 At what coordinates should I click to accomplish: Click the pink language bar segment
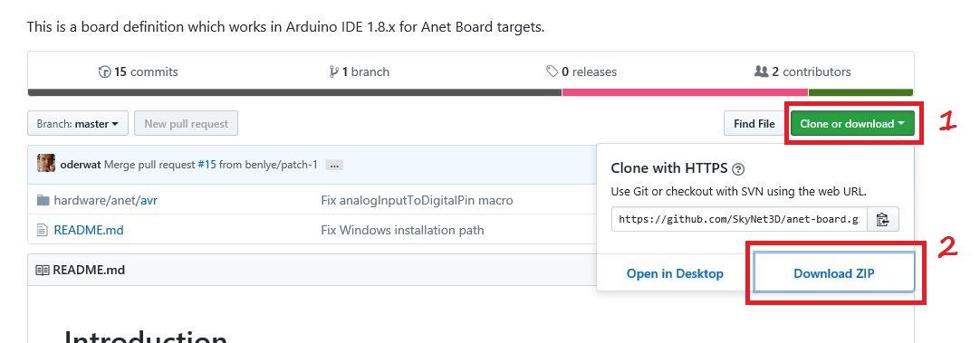[685, 92]
